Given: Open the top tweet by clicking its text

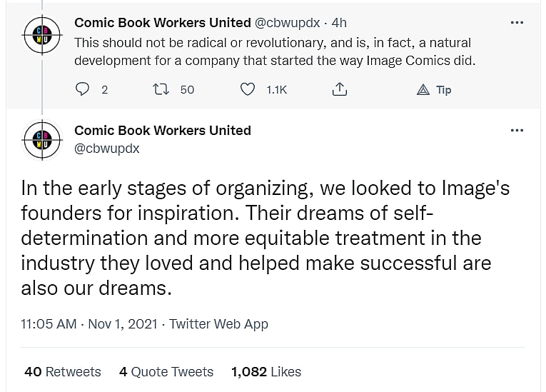Looking at the screenshot, I should tap(275, 51).
